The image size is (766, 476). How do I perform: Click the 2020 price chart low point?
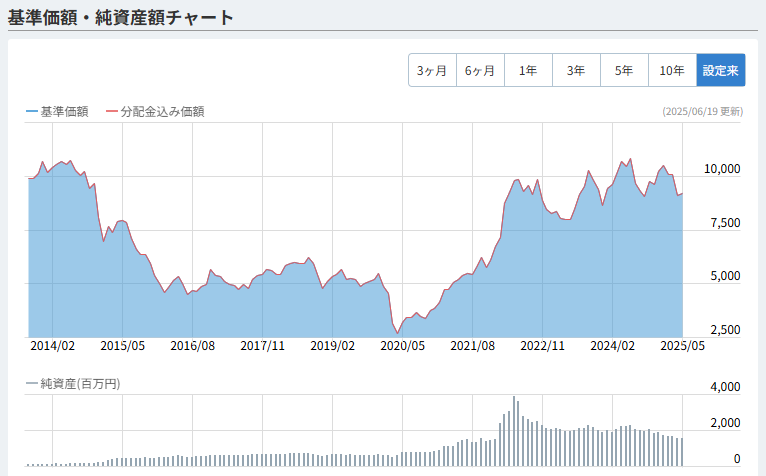[x=398, y=333]
